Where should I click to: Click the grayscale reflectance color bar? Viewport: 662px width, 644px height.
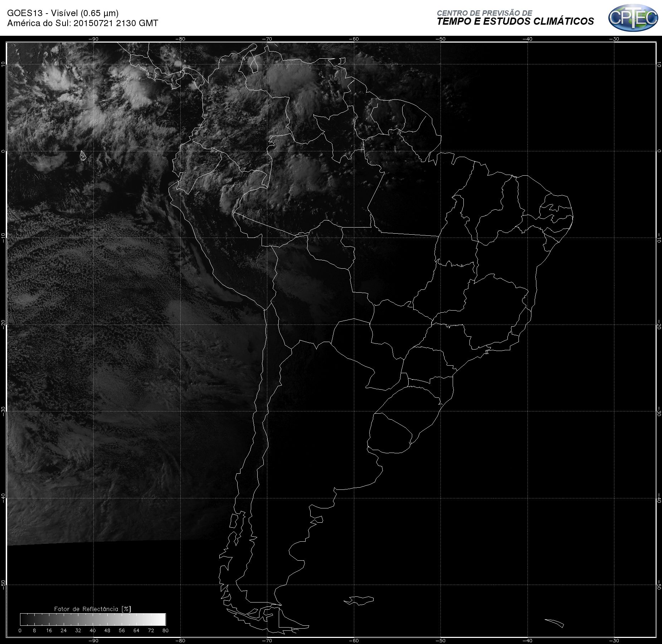(93, 619)
